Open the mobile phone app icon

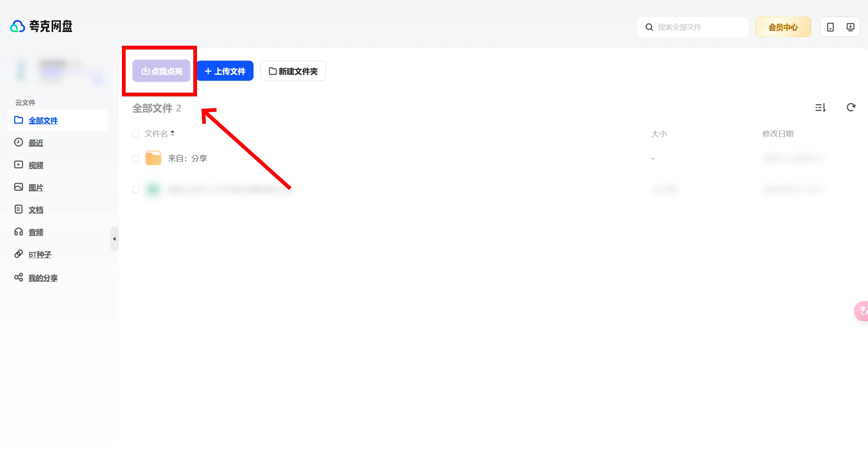830,27
